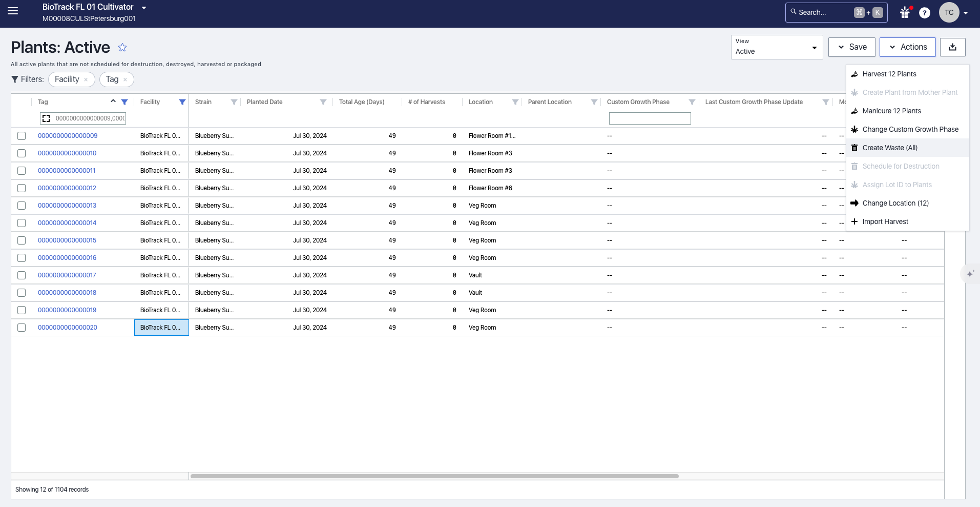The image size is (980, 507).
Task: Open plant tag 0000000000000018 link
Action: [x=67, y=293]
